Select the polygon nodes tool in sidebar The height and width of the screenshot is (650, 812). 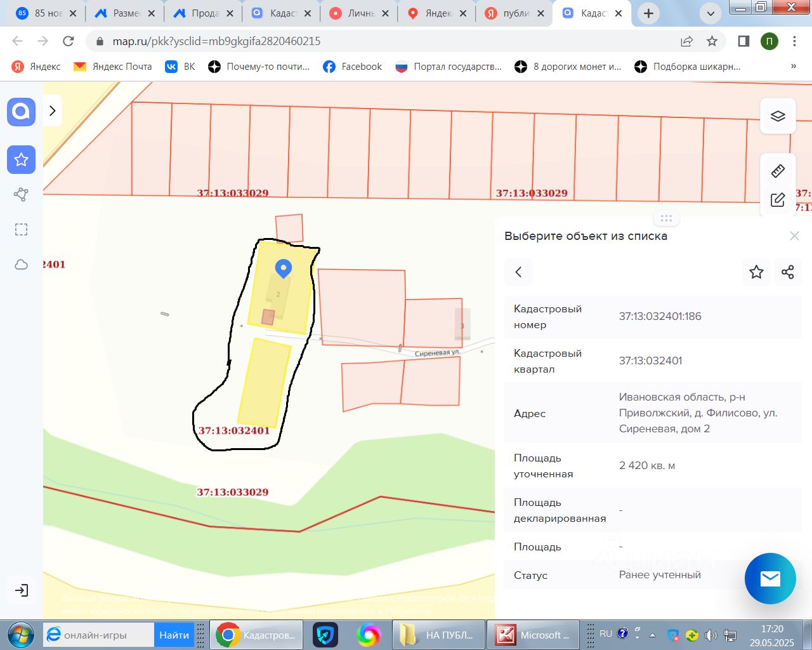21,194
